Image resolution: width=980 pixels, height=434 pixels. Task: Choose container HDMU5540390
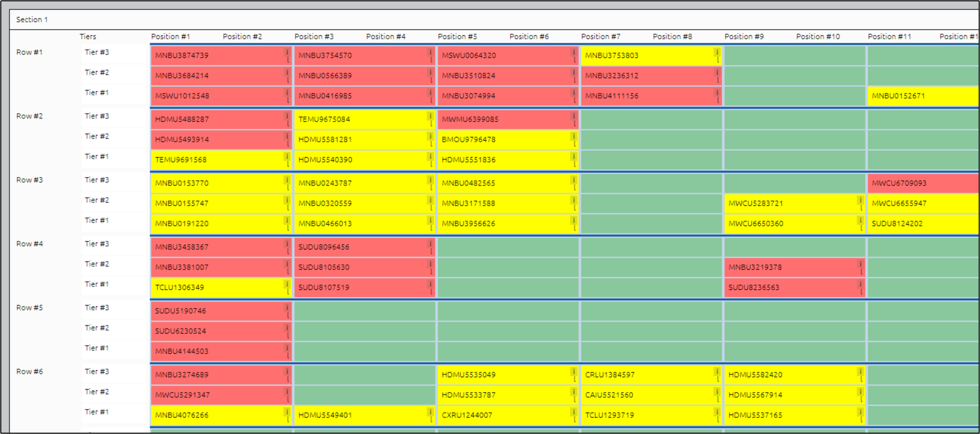click(x=365, y=160)
